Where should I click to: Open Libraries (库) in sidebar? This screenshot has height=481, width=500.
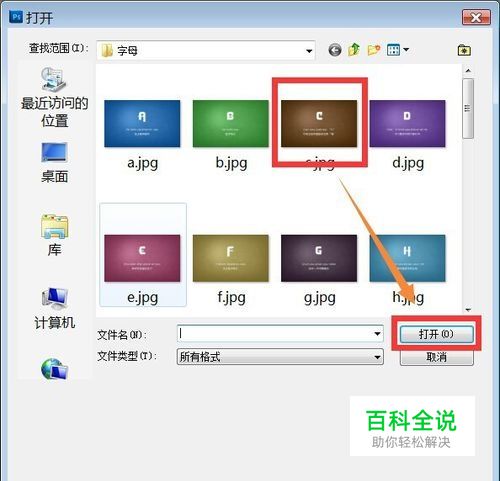pos(54,235)
